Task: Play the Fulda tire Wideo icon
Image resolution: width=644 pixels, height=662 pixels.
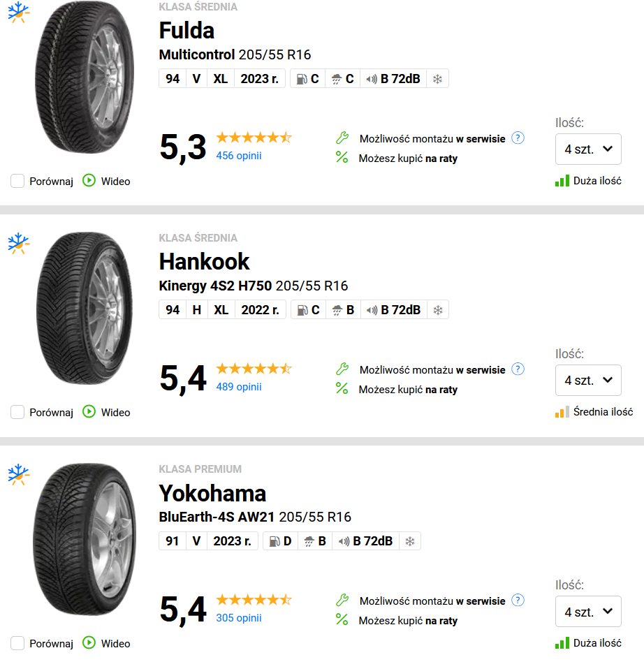Action: 89,181
